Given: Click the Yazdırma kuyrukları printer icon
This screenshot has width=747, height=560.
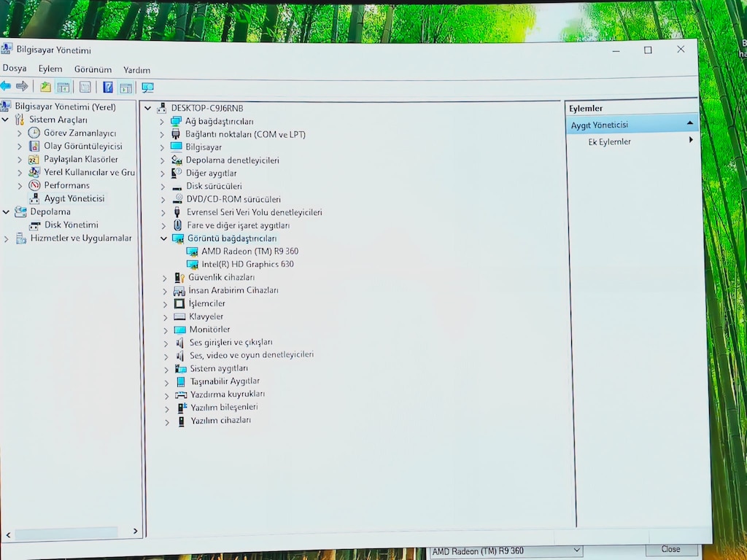Looking at the screenshot, I should coord(181,394).
